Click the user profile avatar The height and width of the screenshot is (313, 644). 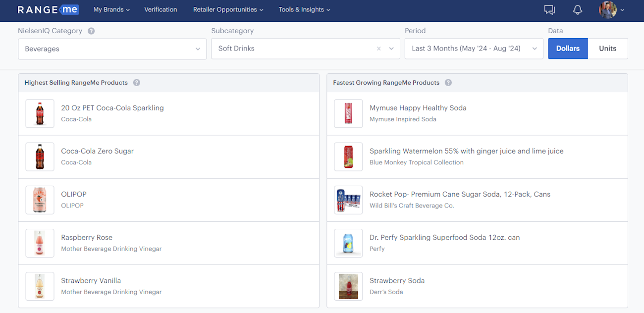click(x=608, y=10)
